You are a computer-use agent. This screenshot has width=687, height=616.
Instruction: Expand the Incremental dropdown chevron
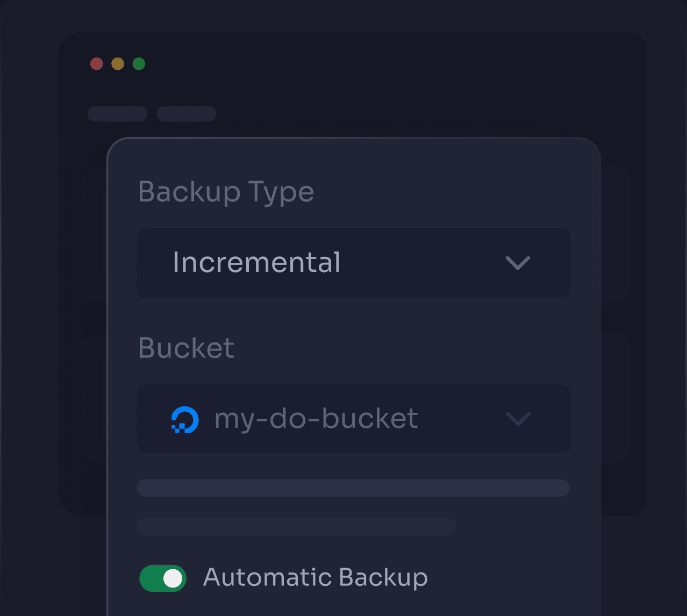pyautogui.click(x=518, y=263)
